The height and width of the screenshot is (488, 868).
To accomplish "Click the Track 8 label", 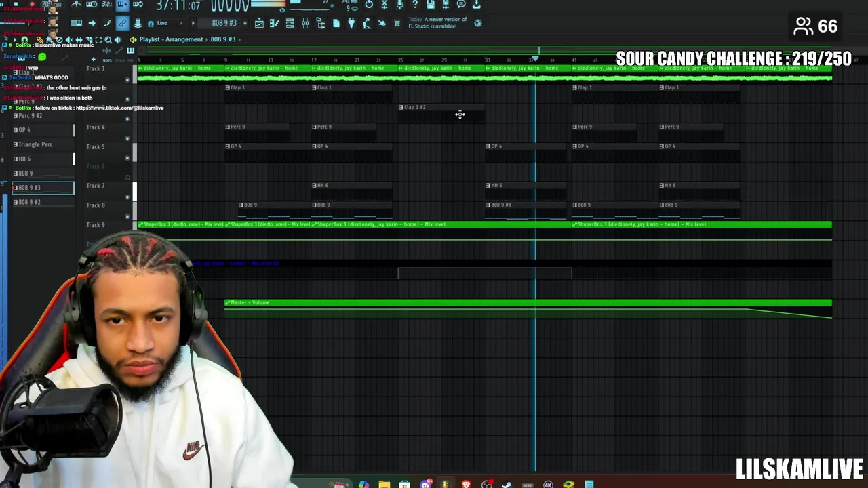I will pyautogui.click(x=96, y=205).
